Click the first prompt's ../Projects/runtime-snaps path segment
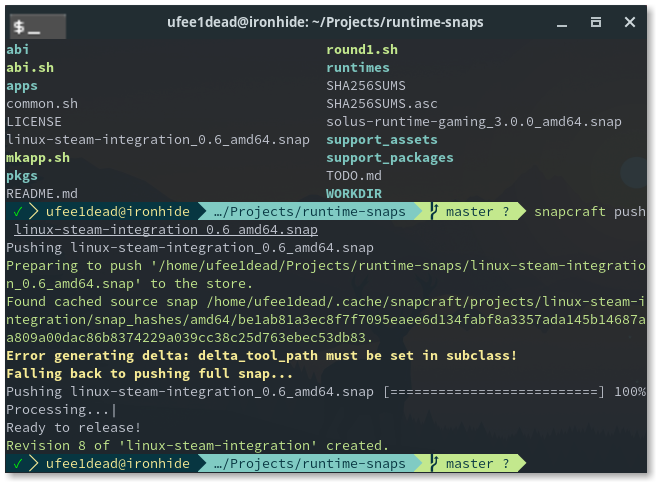The height and width of the screenshot is (482, 656). tap(310, 212)
